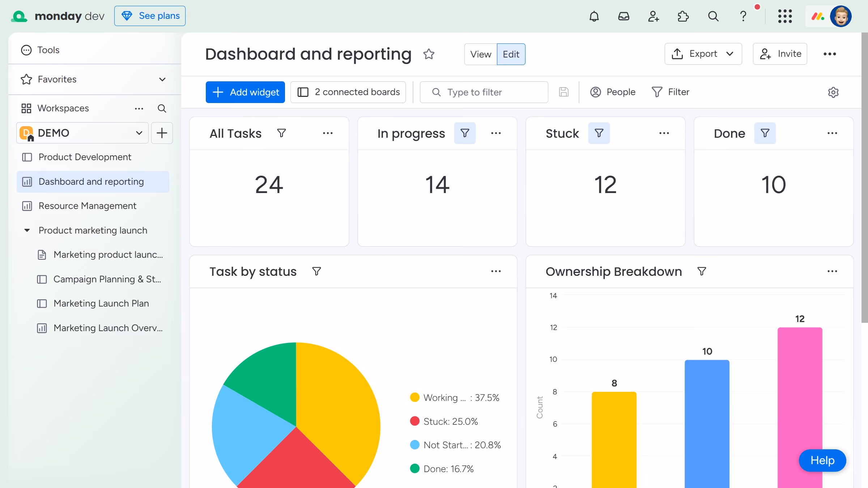Open Workspaces more options dots

pyautogui.click(x=139, y=108)
